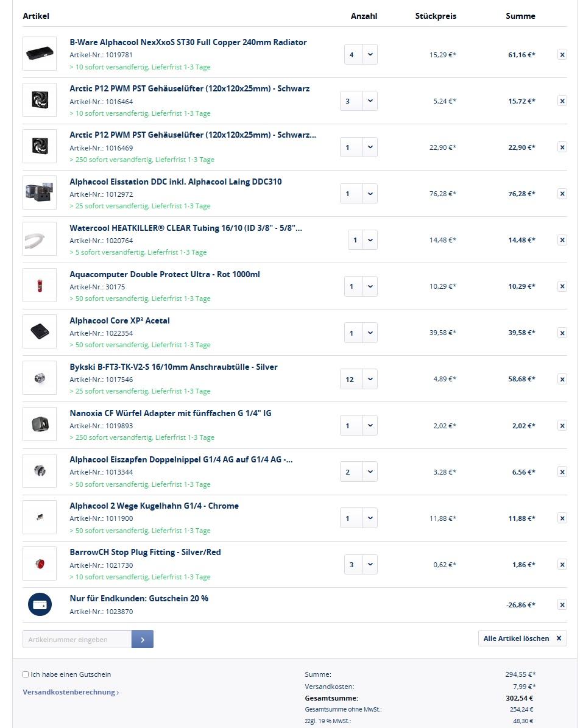Click the BarrowCH red stop plug thumbnail
Image resolution: width=583 pixels, height=728 pixels.
[40, 564]
